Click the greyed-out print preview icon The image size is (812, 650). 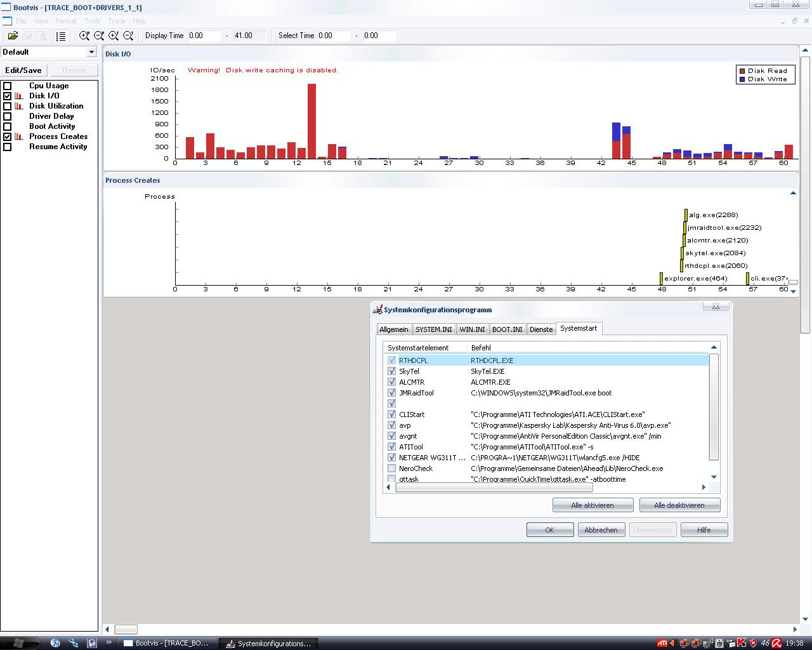pyautogui.click(x=42, y=36)
